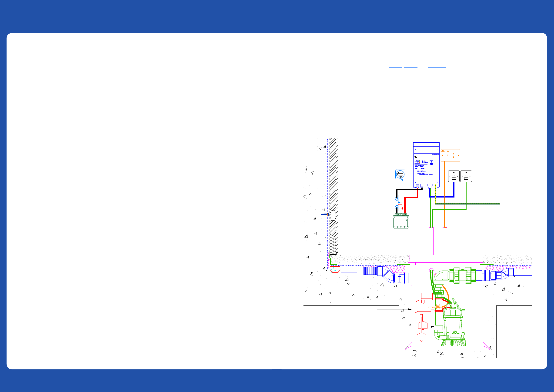Open the single underlined link on top line
The height and width of the screenshot is (392, 554).
(390, 58)
